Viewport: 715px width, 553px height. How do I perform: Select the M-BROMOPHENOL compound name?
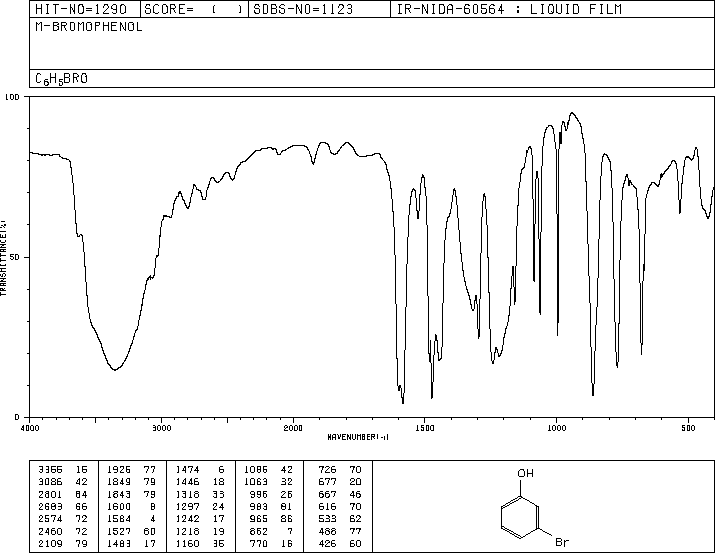pyautogui.click(x=89, y=27)
